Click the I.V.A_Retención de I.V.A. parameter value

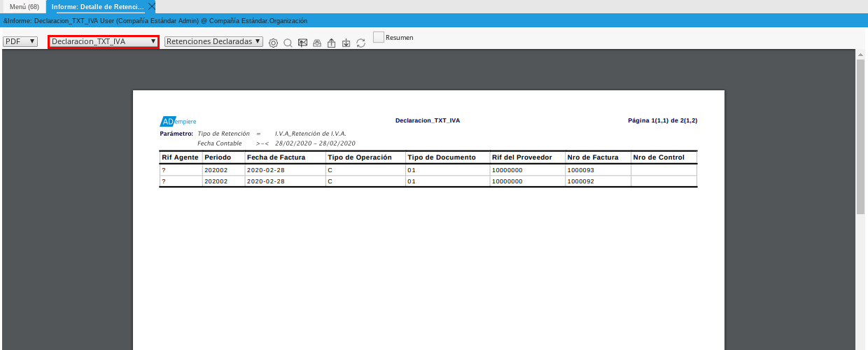(x=310, y=133)
